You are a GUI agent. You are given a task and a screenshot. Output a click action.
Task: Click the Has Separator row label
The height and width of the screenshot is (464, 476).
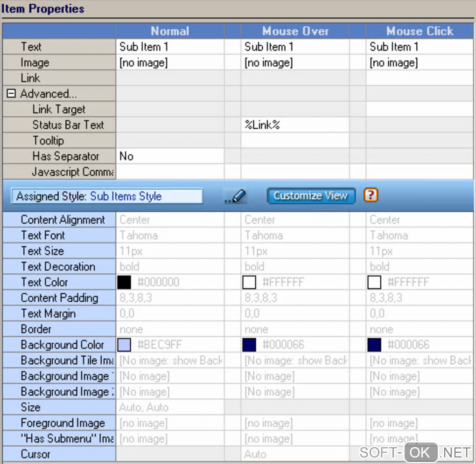point(59,156)
